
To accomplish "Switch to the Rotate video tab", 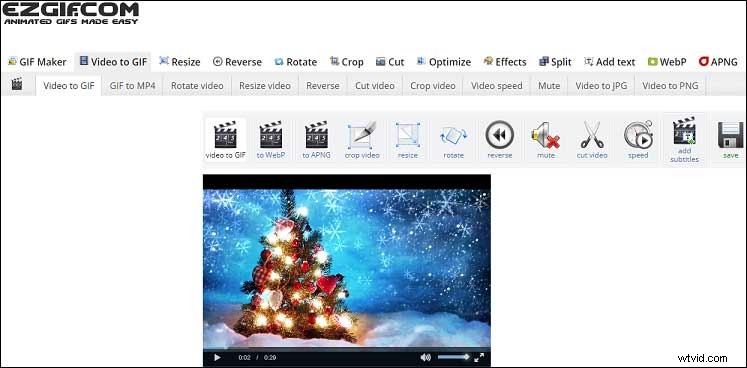I will 197,86.
